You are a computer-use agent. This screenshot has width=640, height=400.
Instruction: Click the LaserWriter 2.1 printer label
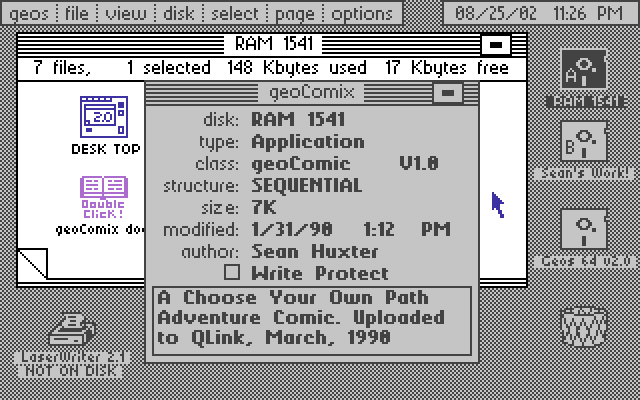[x=72, y=357]
